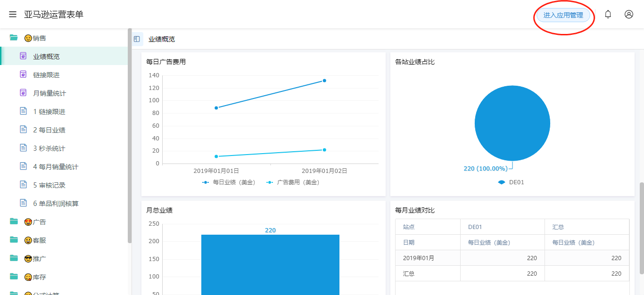Click the form icon beside 2 每日业绩
This screenshot has height=295, width=644.
tap(23, 130)
